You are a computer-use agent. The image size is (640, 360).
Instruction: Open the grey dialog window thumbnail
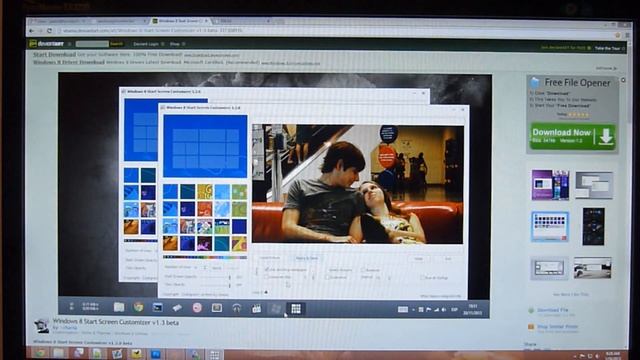550,268
